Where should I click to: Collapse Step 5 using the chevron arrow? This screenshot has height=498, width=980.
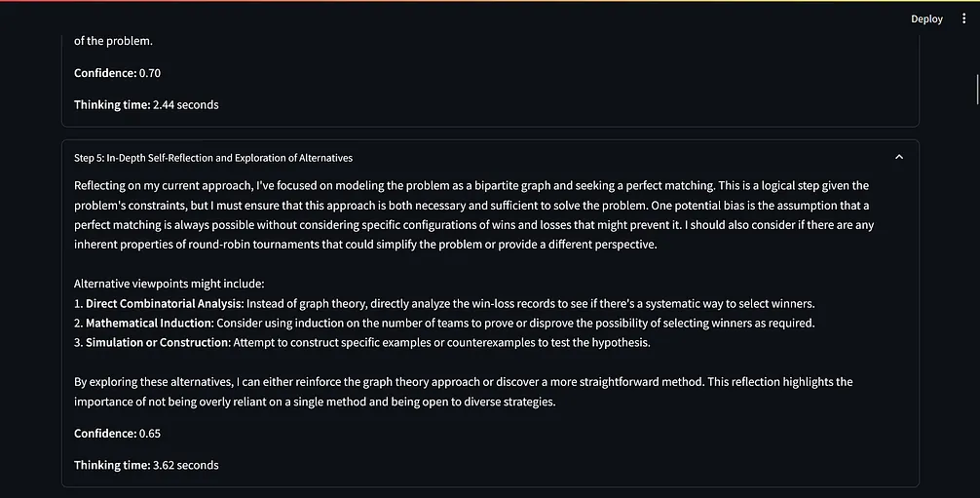(898, 157)
